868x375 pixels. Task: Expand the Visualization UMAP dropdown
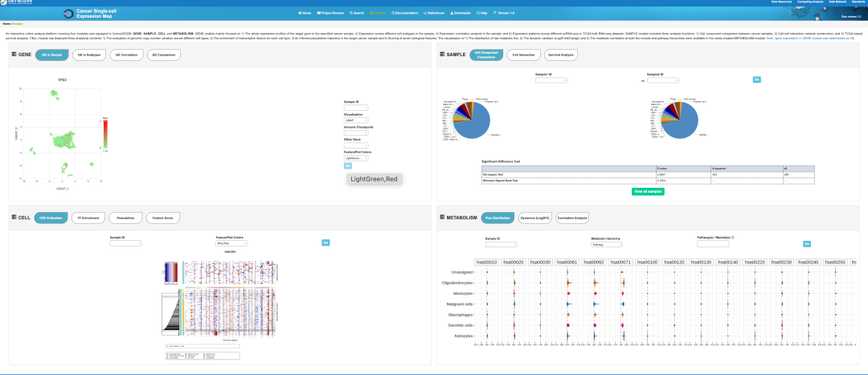tap(356, 120)
